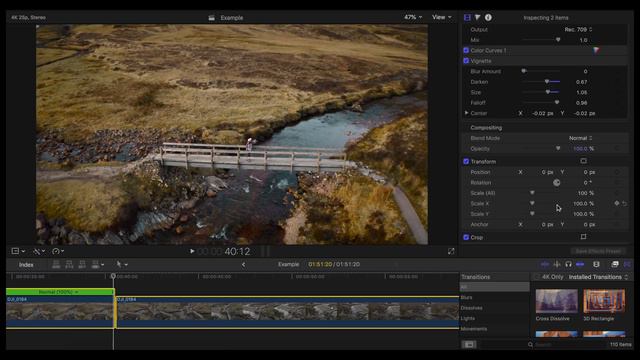Open the enhancement wand dropdown below viewer

[39, 251]
